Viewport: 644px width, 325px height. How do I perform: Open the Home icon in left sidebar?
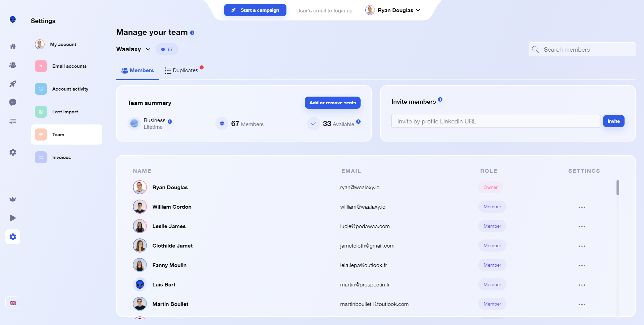click(13, 46)
